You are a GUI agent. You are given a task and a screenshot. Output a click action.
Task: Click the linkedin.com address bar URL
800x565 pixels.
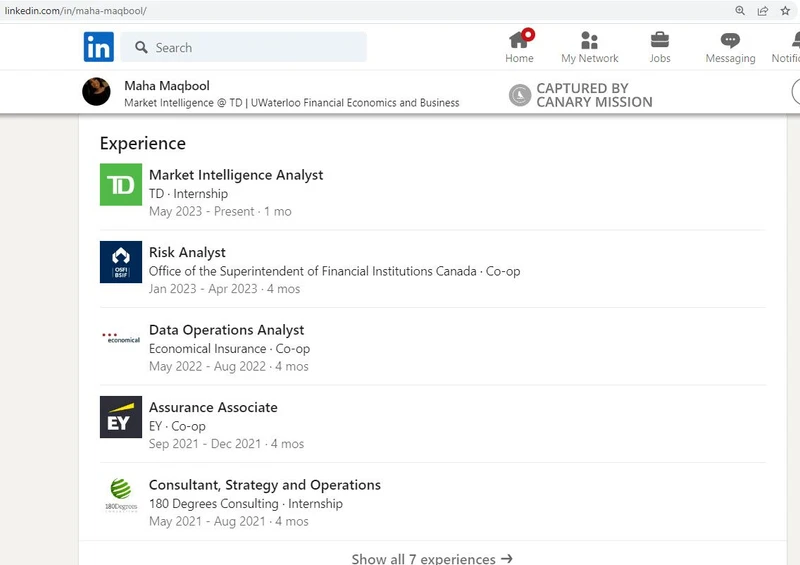[x=76, y=11]
